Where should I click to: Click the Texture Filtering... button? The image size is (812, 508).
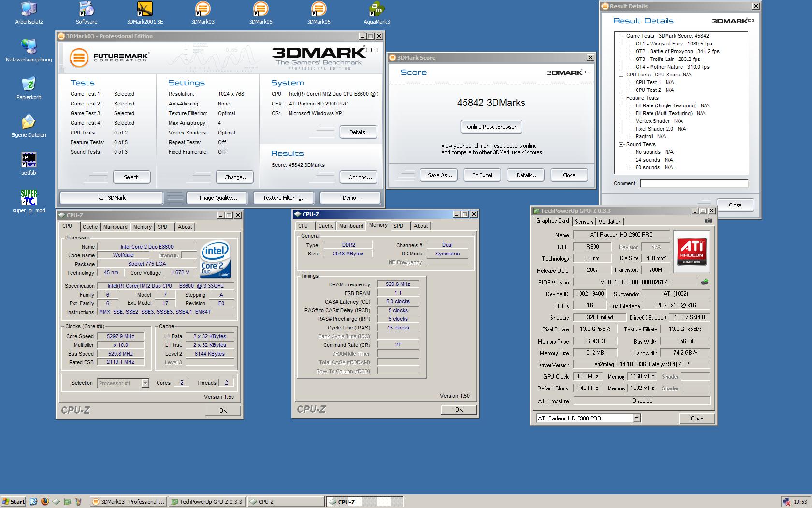pyautogui.click(x=285, y=198)
